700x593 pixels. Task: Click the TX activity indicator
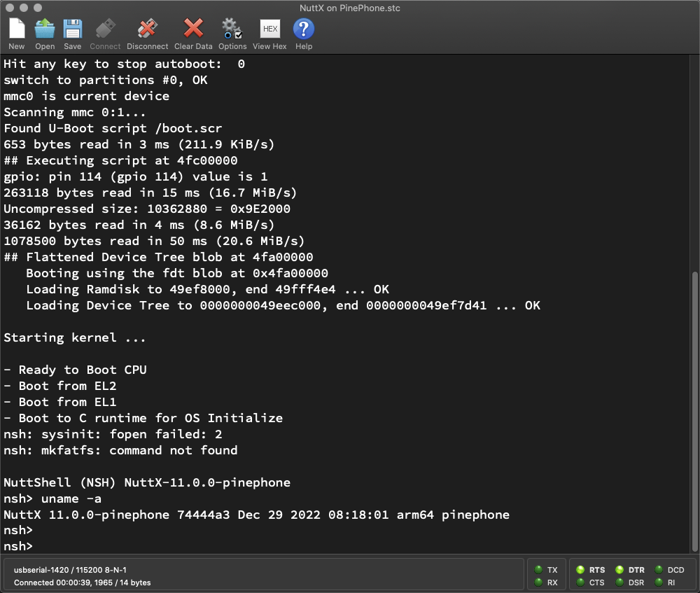click(x=538, y=570)
